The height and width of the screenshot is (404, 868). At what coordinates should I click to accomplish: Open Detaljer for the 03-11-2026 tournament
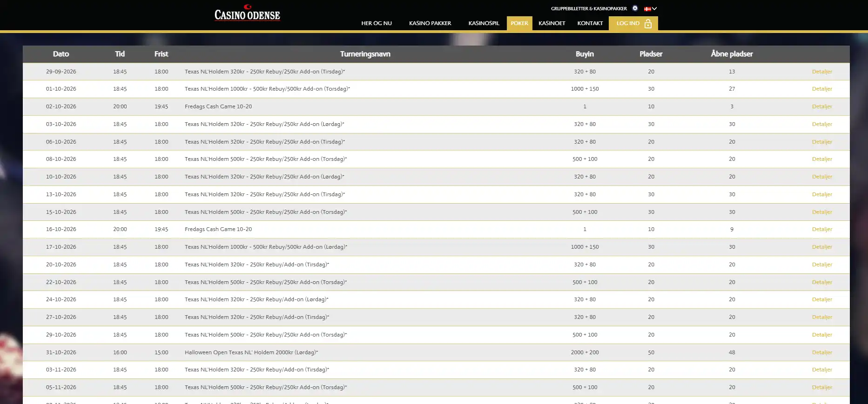coord(822,370)
